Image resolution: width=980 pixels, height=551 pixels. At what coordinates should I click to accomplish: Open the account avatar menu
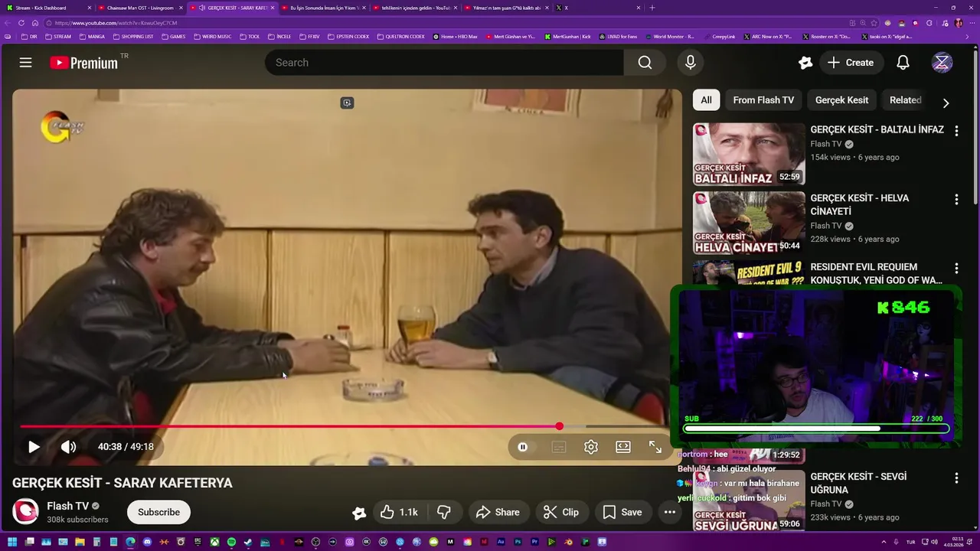(x=942, y=63)
